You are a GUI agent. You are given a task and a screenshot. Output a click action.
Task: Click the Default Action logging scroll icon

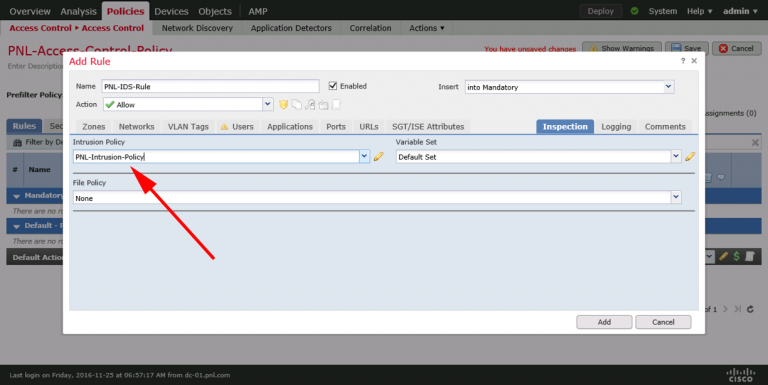(749, 257)
